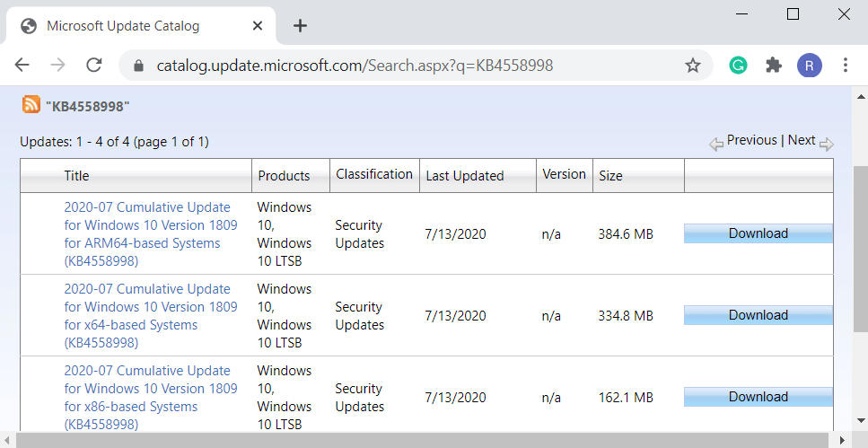Screen dimensions: 868x448
Task: Click the horizontal scrollbar left arrow
Action: [x=6, y=441]
